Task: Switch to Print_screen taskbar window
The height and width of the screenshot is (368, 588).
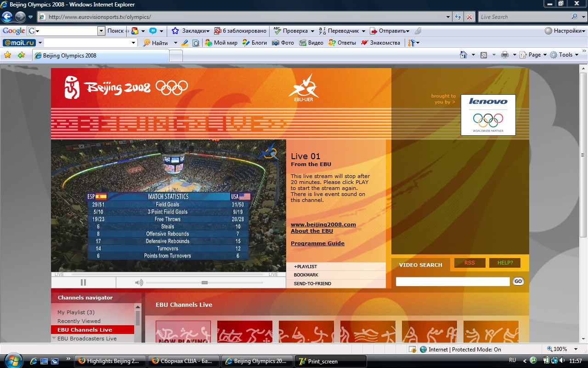Action: (x=331, y=361)
